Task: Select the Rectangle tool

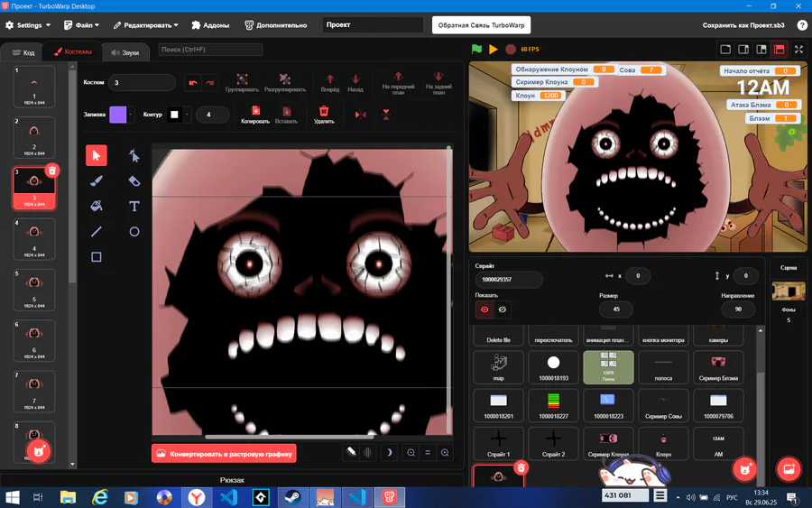Action: (x=97, y=257)
